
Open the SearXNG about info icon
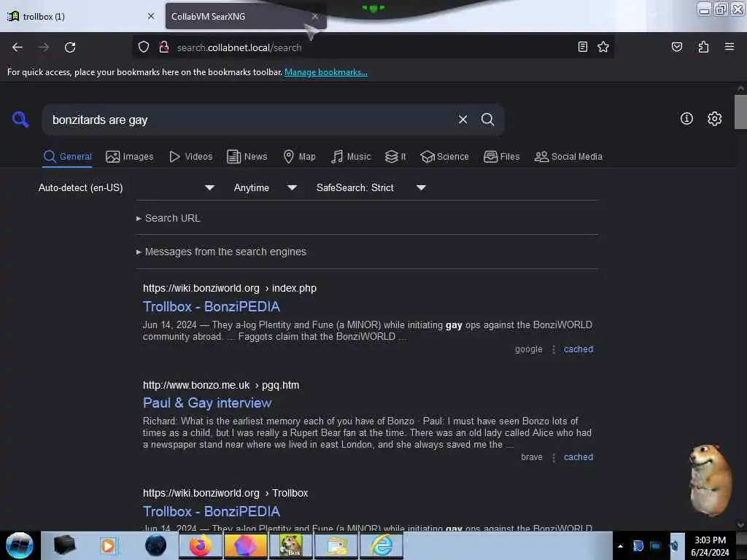686,119
